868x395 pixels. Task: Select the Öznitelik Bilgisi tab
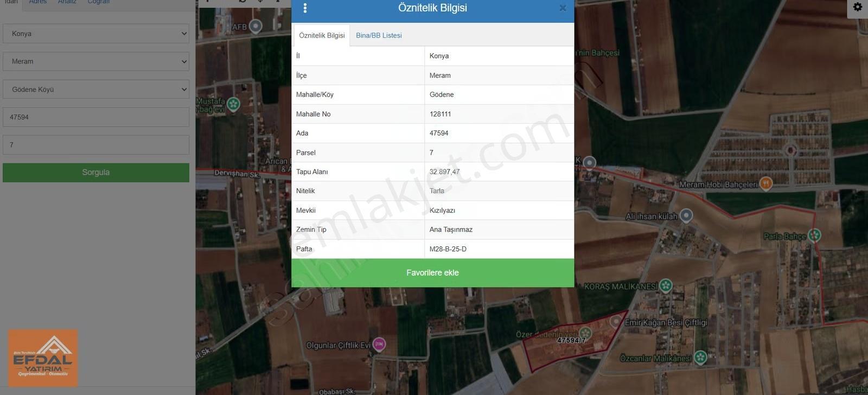[322, 35]
